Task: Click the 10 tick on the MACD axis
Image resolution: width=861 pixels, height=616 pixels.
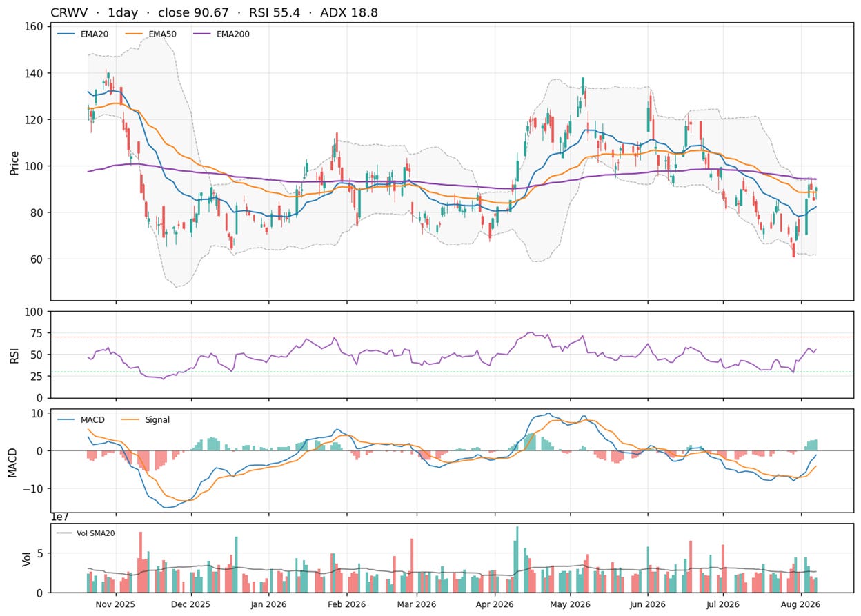Action: pos(38,413)
